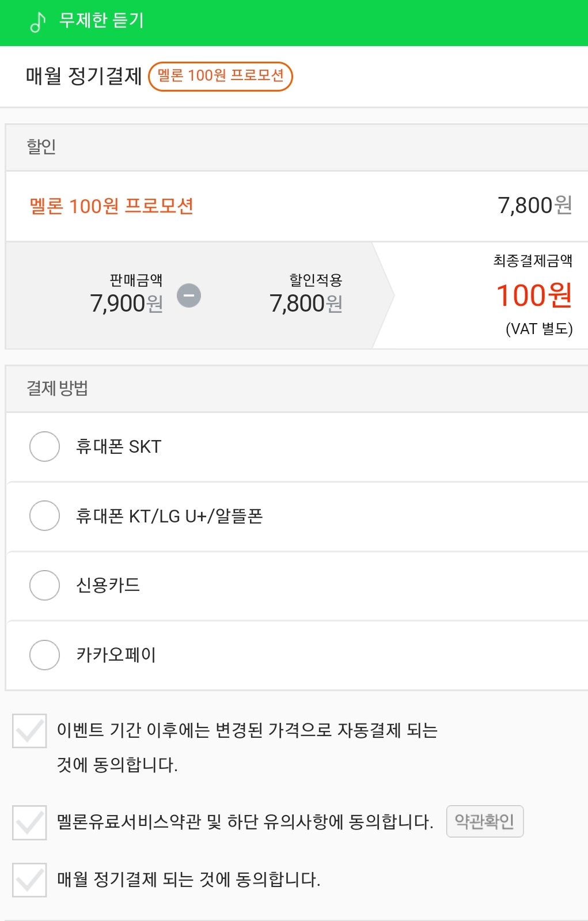This screenshot has height=921, width=588.
Task: Tap the 판매금액 7,900원 price
Action: pyautogui.click(x=127, y=304)
